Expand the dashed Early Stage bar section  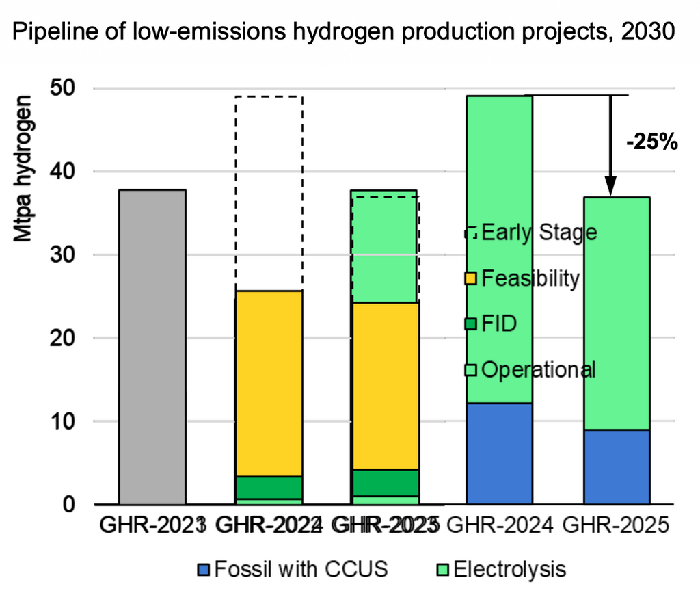coord(269,192)
